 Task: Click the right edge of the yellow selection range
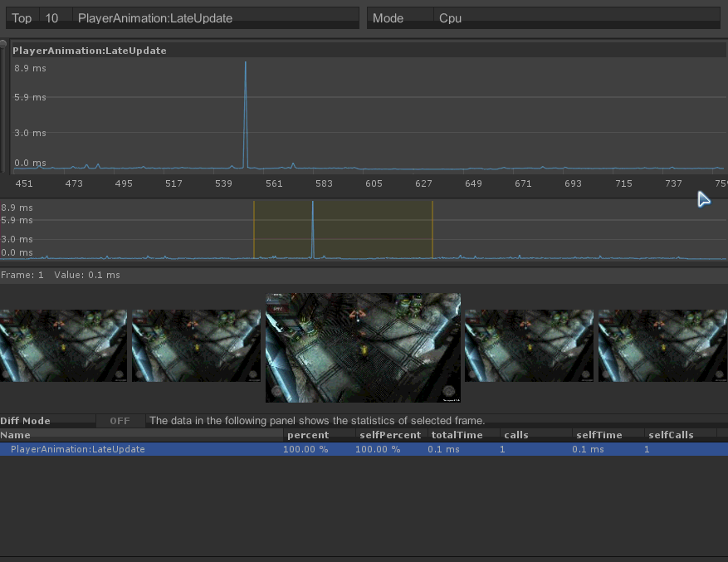432,230
